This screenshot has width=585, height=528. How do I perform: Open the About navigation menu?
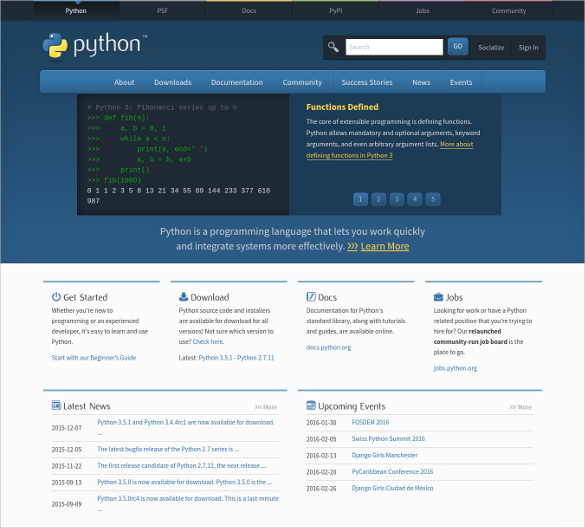pyautogui.click(x=124, y=82)
